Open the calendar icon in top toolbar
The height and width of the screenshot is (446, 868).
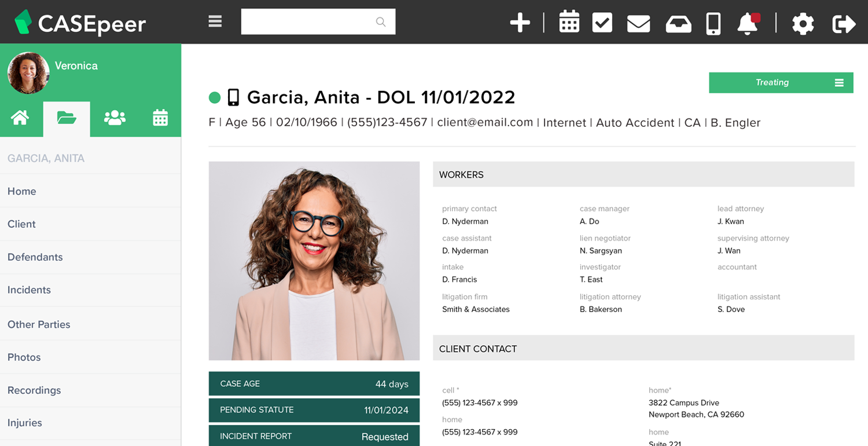click(569, 23)
